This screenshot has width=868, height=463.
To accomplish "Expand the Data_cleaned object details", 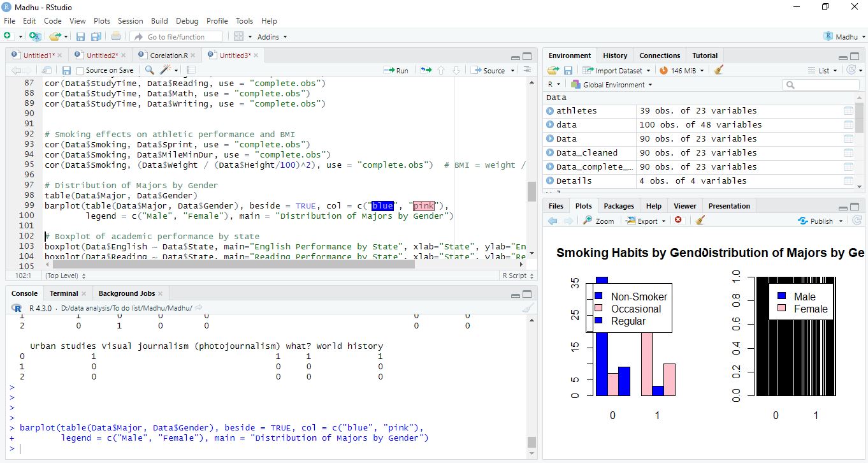I will point(550,153).
